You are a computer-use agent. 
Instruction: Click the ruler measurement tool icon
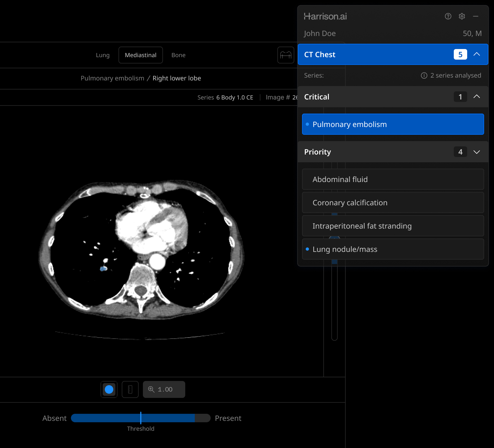click(x=130, y=389)
